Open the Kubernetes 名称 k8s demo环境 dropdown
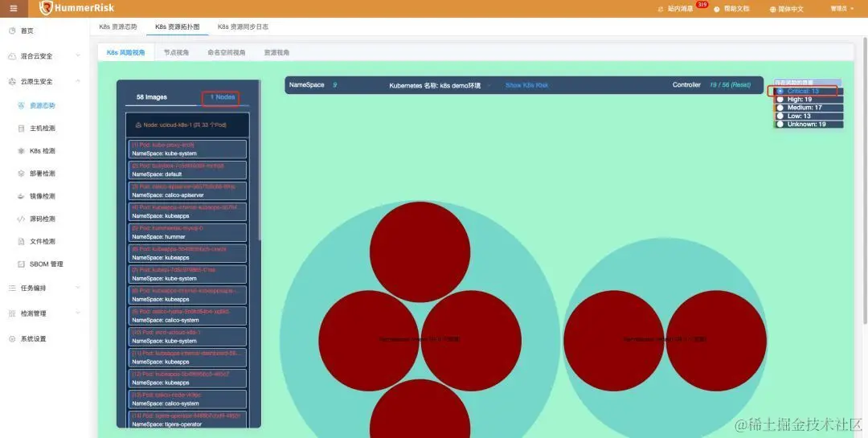Viewport: 868px width, 438px height. tap(440, 85)
